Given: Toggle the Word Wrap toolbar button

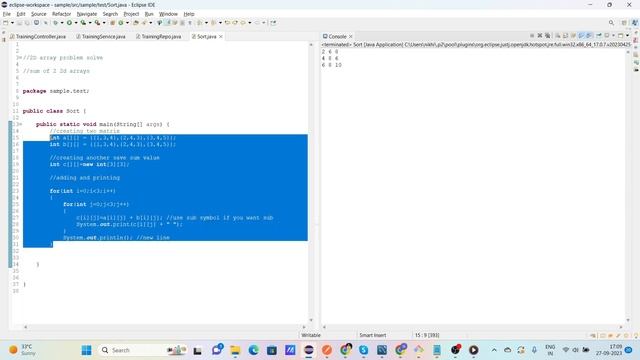Looking at the screenshot, I should (x=175, y=23).
